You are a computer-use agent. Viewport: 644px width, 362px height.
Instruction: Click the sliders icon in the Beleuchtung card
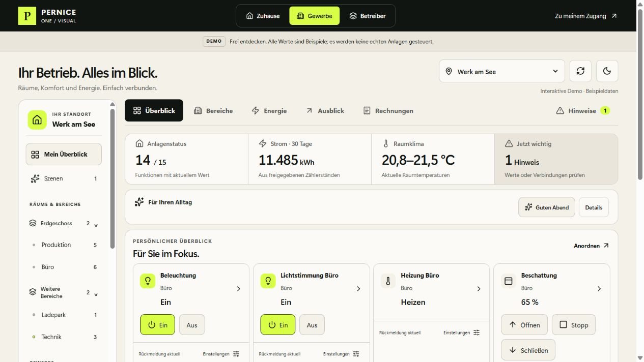click(236, 354)
